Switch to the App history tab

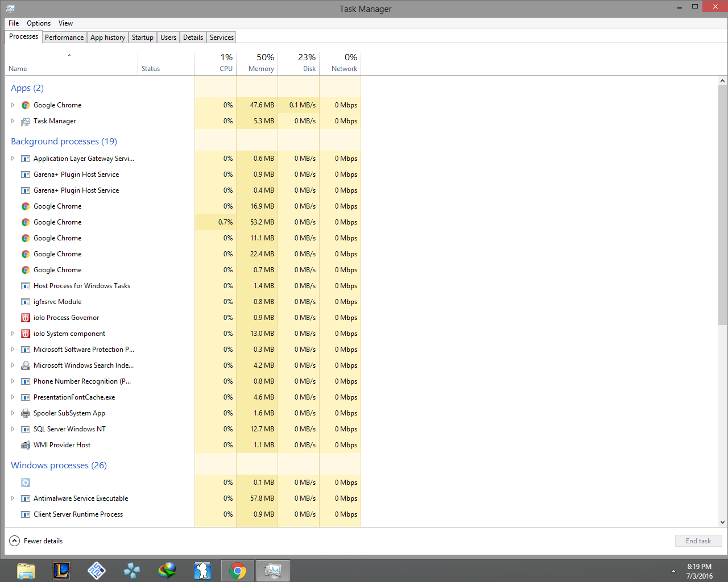coord(107,38)
